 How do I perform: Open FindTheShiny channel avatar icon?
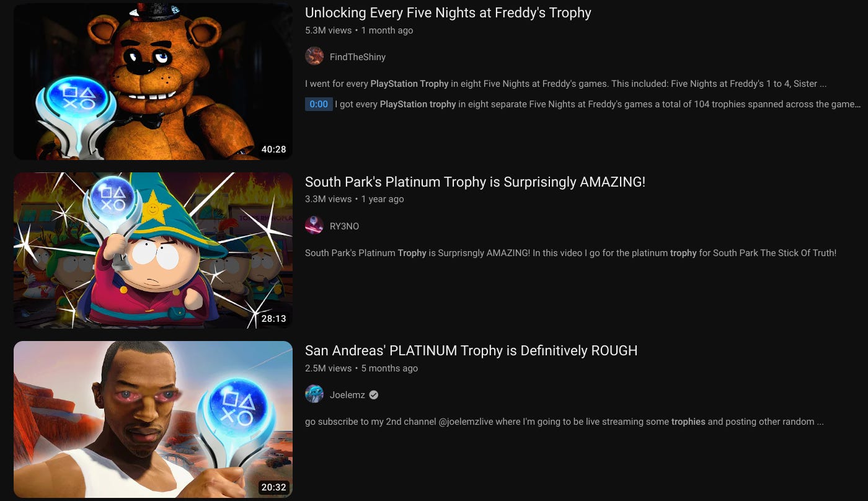[314, 56]
